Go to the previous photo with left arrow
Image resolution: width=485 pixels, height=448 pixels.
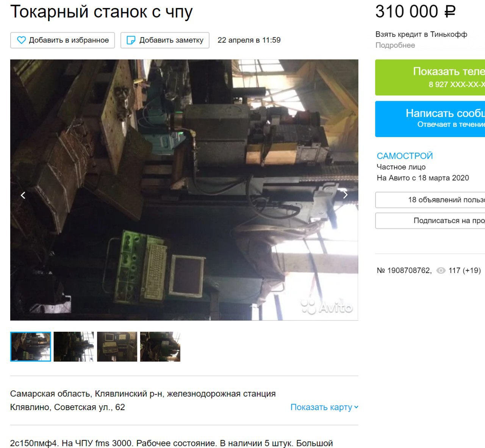point(23,195)
